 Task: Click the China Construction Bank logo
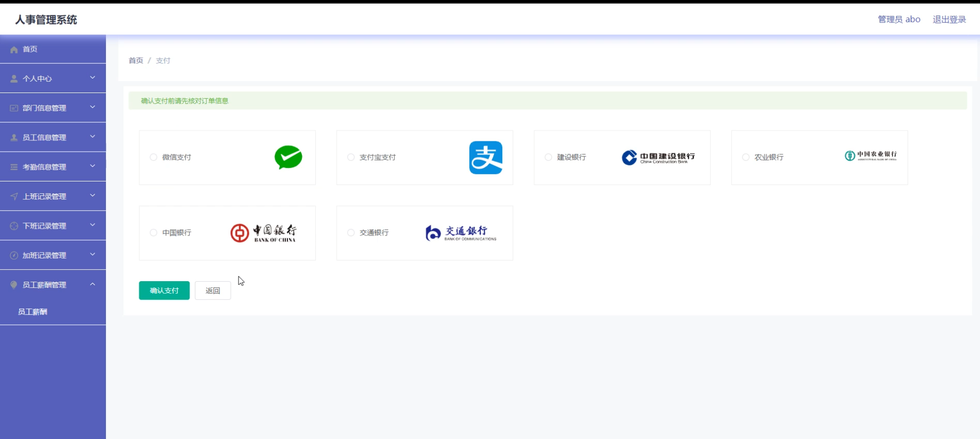[x=658, y=157]
